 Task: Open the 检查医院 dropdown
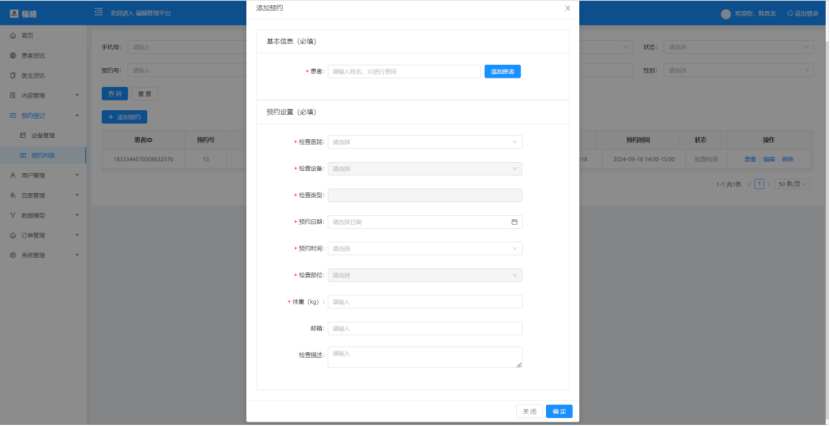coord(425,142)
